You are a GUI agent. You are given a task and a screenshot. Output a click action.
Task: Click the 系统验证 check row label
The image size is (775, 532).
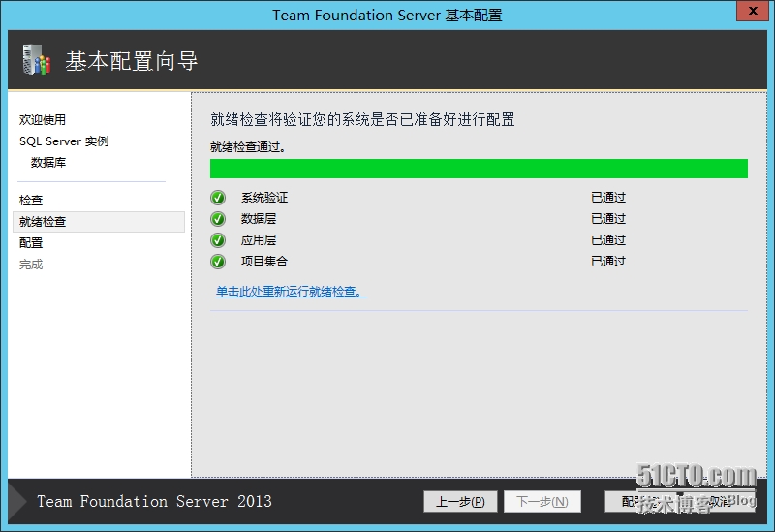[264, 198]
